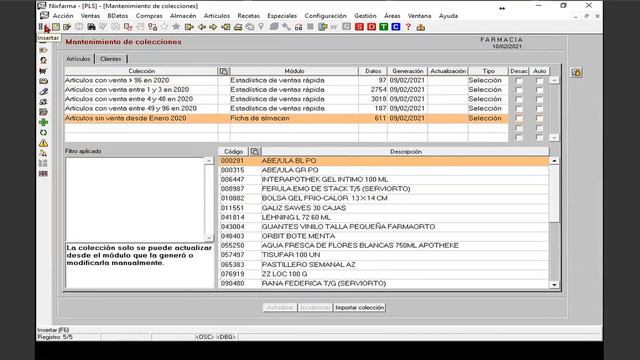Open the Configuración menu
640x360 pixels.
tap(325, 16)
